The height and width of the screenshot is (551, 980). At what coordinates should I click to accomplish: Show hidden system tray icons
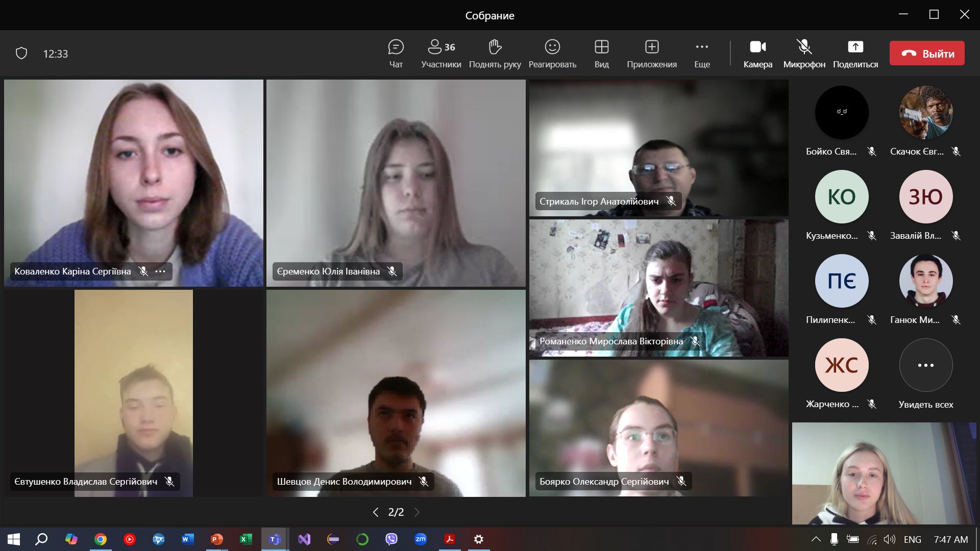point(816,539)
